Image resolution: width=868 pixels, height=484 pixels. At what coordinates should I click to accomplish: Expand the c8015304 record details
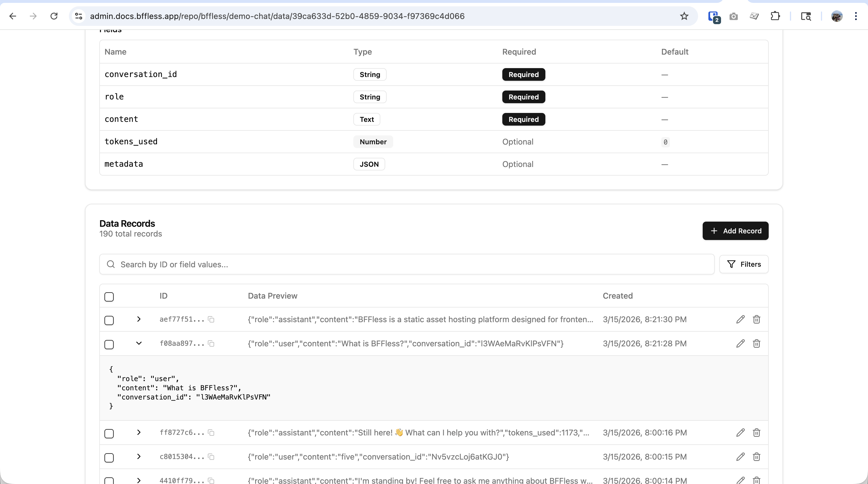(x=138, y=457)
